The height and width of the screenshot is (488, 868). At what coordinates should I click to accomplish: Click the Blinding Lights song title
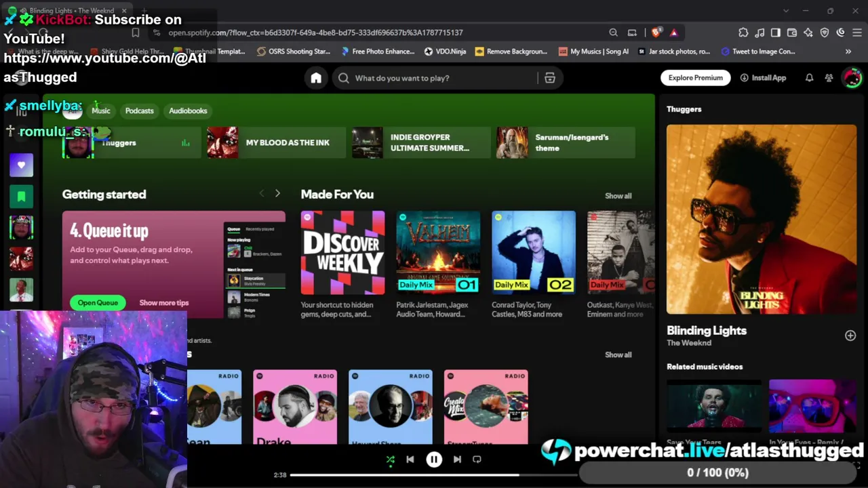[707, 331]
